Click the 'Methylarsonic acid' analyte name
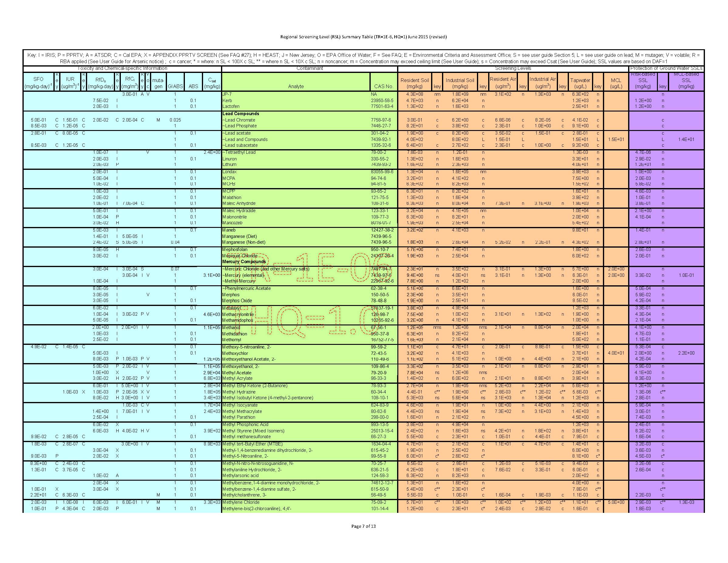The height and width of the screenshot is (563, 728). (240, 475)
